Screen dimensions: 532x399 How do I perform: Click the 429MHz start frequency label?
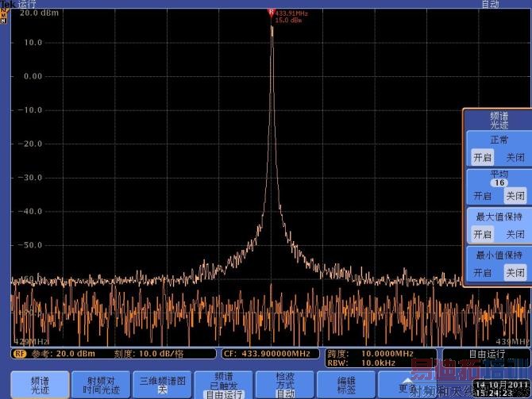click(x=31, y=341)
